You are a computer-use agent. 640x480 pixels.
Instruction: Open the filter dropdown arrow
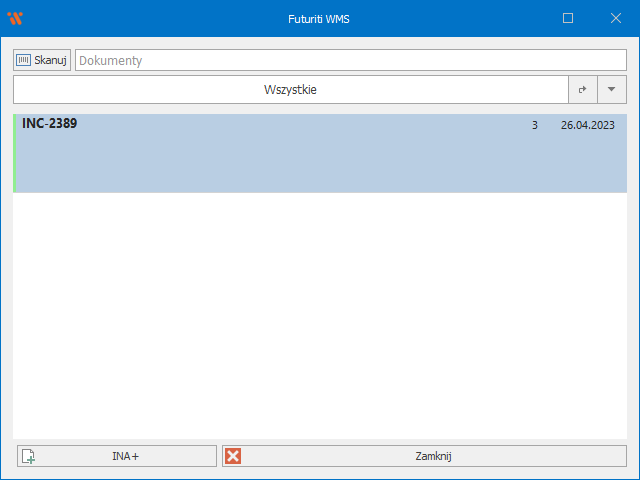pyautogui.click(x=612, y=90)
